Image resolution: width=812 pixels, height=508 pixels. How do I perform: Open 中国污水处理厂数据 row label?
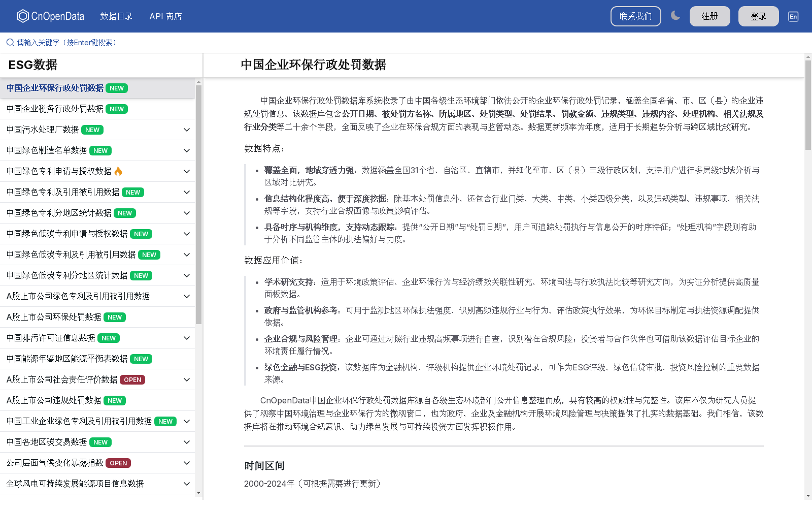click(x=43, y=130)
